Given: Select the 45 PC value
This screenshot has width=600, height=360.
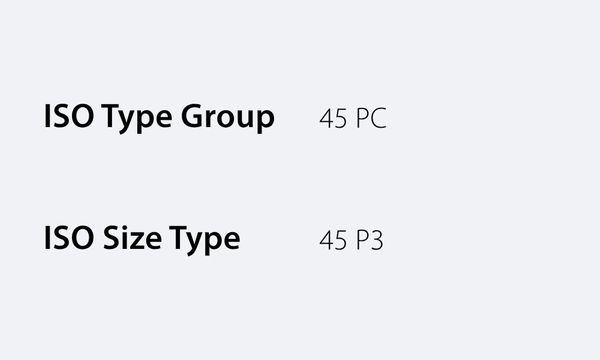Looking at the screenshot, I should click(353, 118).
